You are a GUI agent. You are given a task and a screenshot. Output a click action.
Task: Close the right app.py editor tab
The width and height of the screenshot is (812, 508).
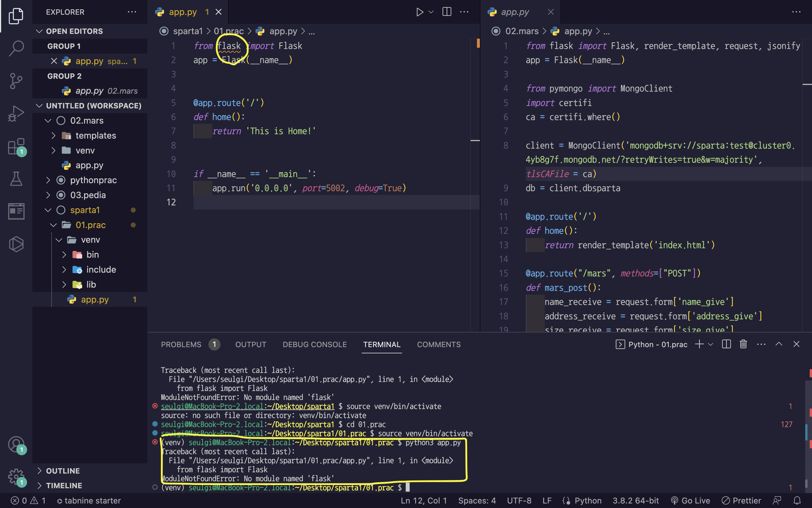551,12
